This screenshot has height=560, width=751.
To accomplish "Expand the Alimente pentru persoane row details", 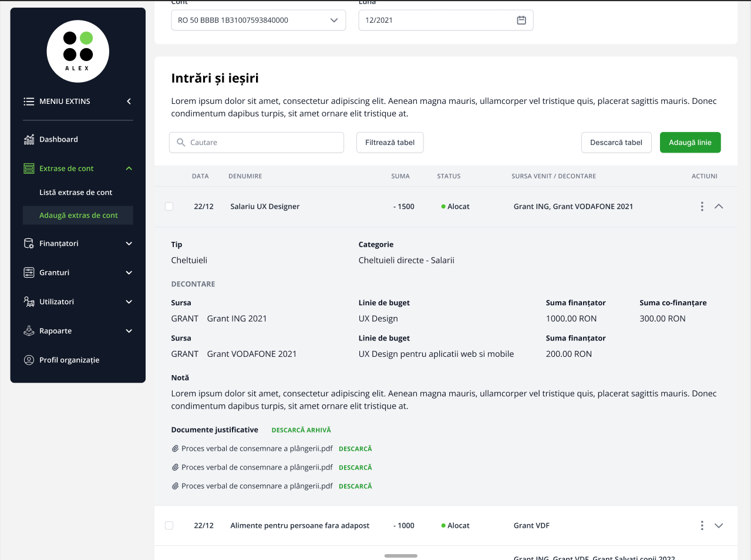I will click(719, 525).
